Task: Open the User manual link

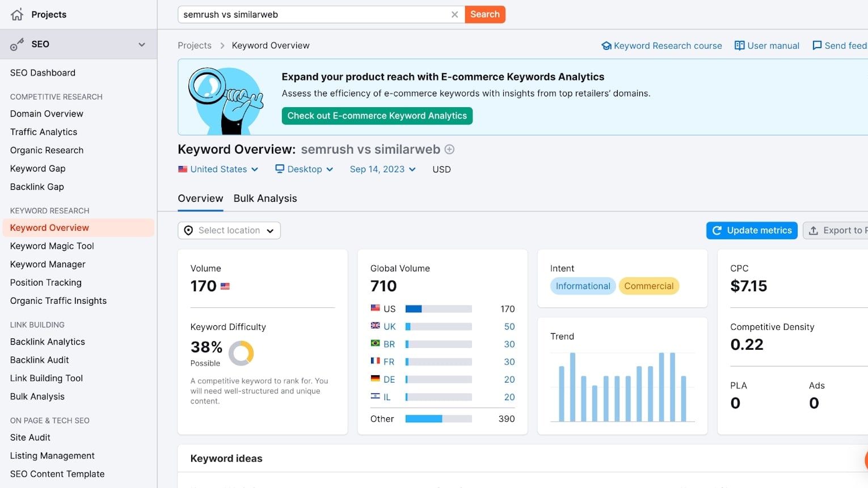Action: point(767,46)
